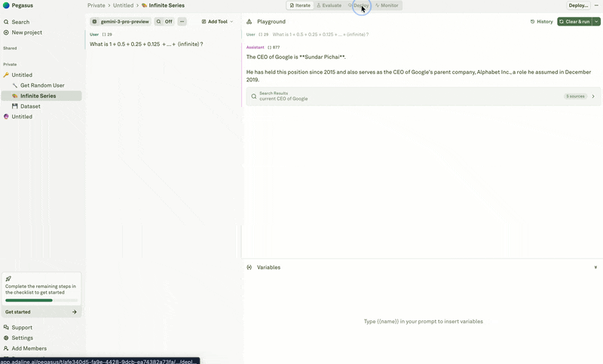Expand the Search Results sources chevron

[x=593, y=96]
